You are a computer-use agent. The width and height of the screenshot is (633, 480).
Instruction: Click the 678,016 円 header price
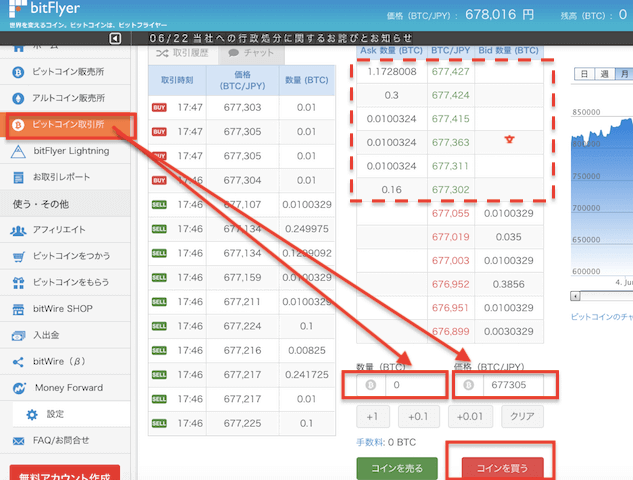pos(499,15)
